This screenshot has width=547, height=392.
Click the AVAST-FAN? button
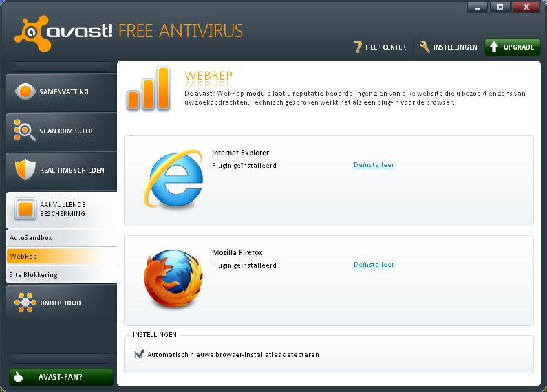click(x=61, y=377)
